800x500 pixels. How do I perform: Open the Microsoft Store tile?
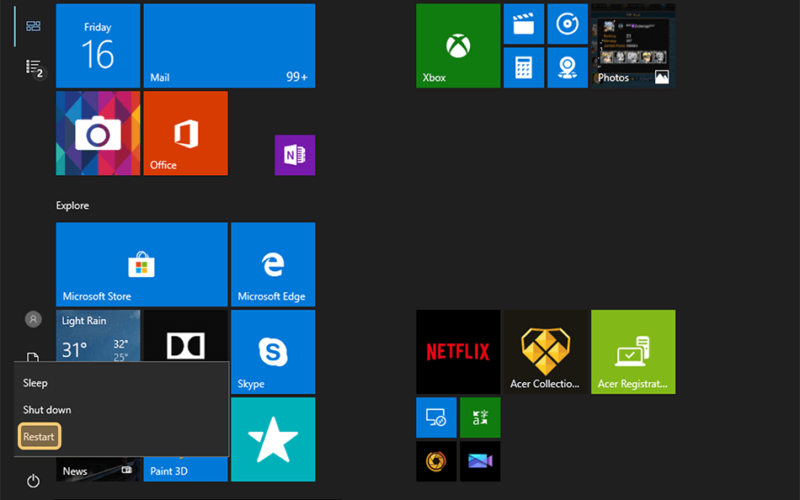pyautogui.click(x=142, y=264)
